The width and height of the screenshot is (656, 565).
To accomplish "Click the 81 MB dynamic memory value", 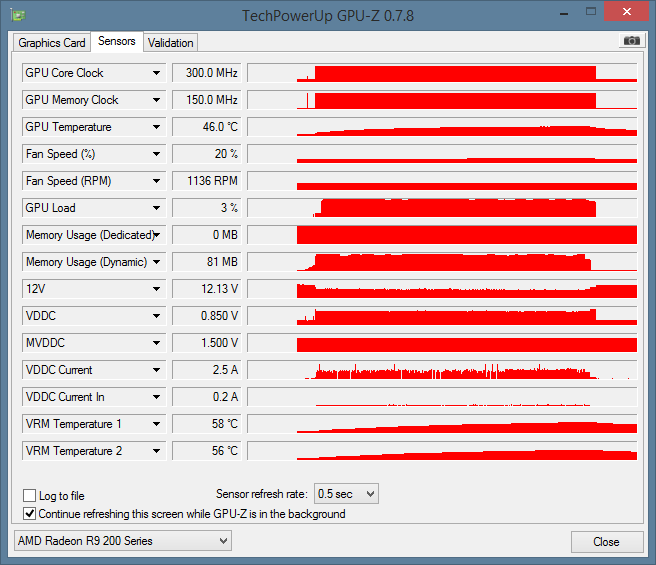I will [207, 262].
